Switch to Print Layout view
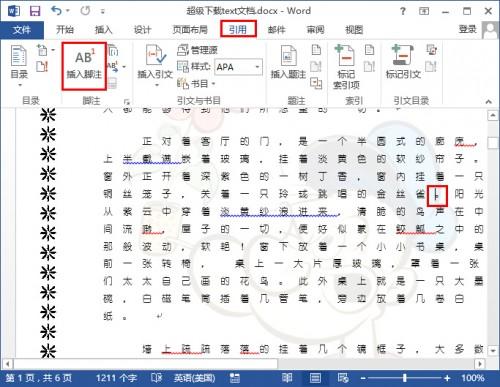500x387 pixels. click(x=315, y=378)
